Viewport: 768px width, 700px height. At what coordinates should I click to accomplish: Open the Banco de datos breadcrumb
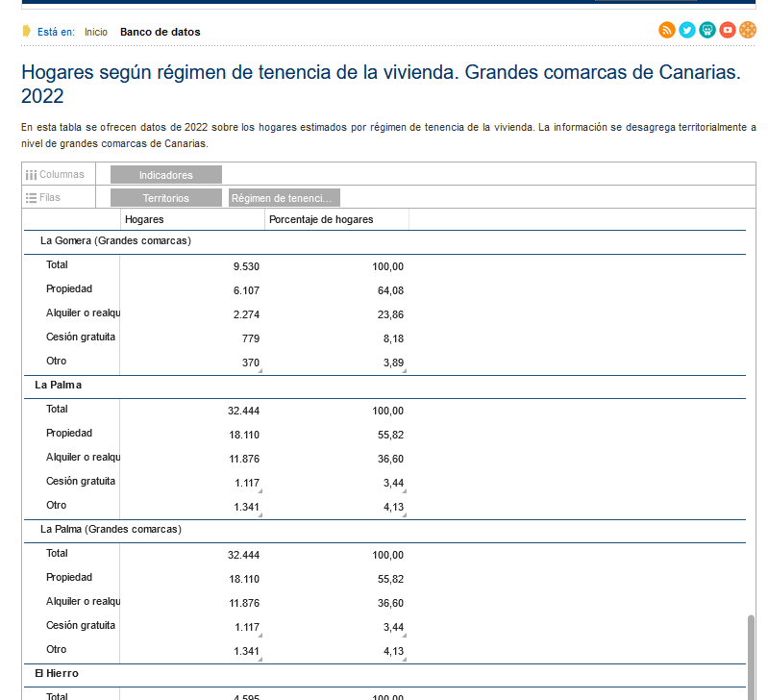(x=160, y=32)
